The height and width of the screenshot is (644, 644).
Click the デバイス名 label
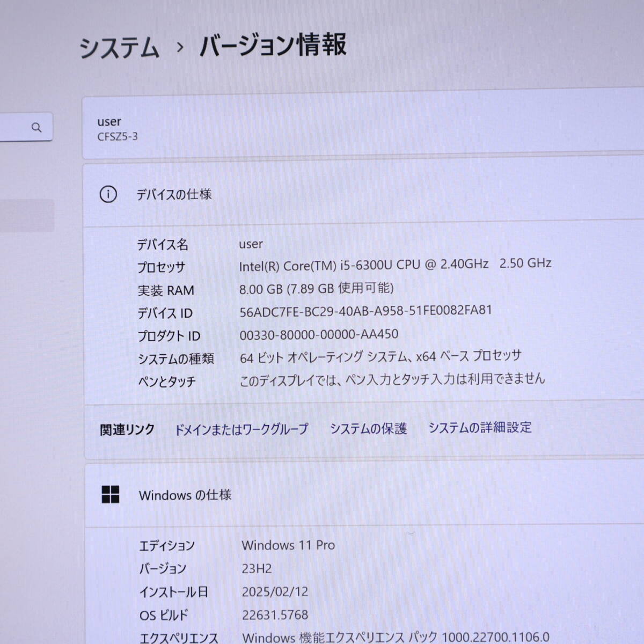[x=163, y=245]
